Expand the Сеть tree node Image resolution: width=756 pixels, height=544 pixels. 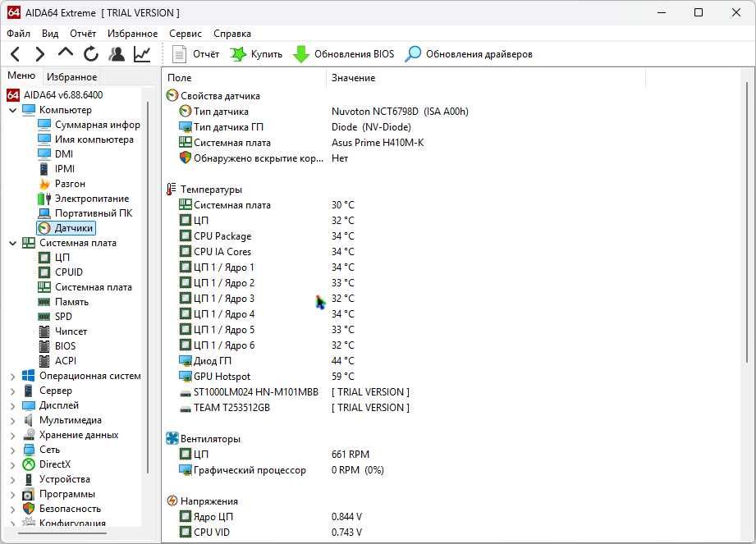13,450
